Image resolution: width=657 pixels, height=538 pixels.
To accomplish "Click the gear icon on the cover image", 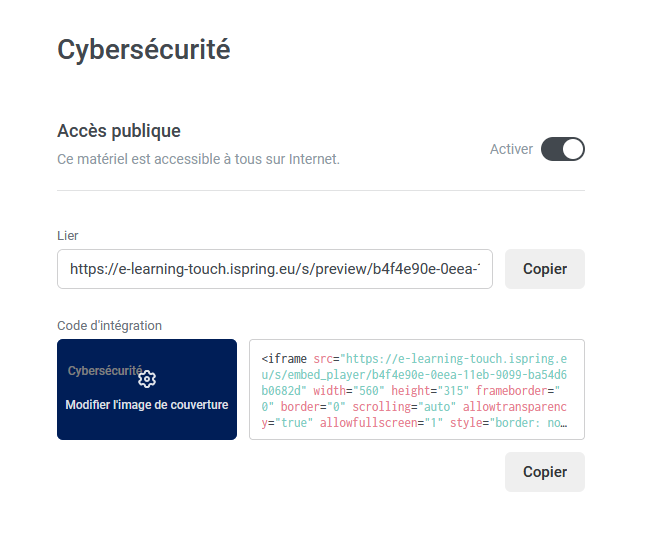I will (147, 378).
